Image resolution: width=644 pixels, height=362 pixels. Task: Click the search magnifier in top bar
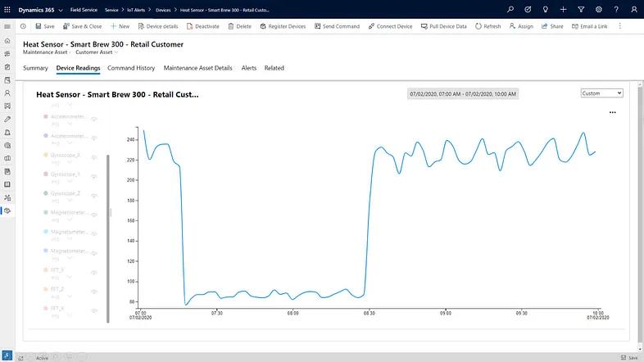pos(510,10)
